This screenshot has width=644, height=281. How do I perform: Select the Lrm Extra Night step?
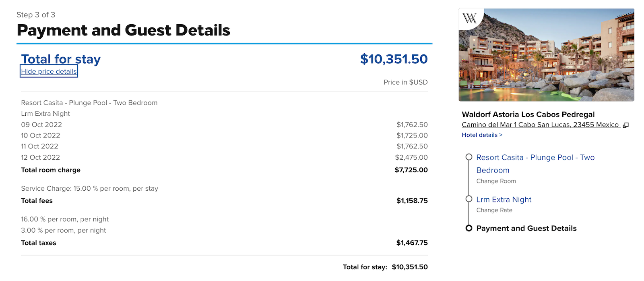(504, 199)
